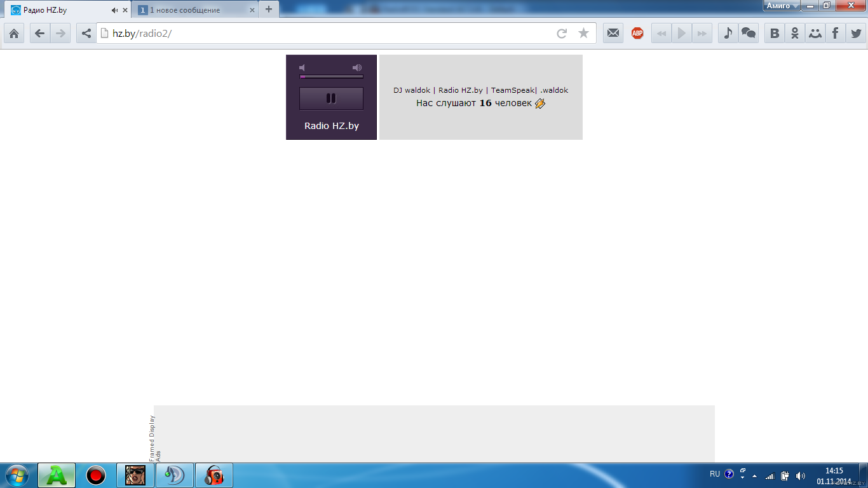
Task: Open the Facebook toolbar icon
Action: pos(835,33)
